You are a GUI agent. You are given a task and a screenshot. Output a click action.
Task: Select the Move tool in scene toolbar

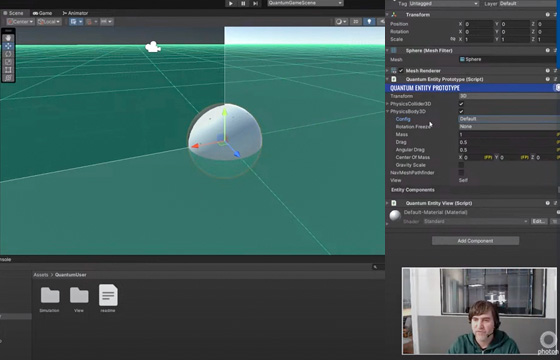tap(8, 46)
